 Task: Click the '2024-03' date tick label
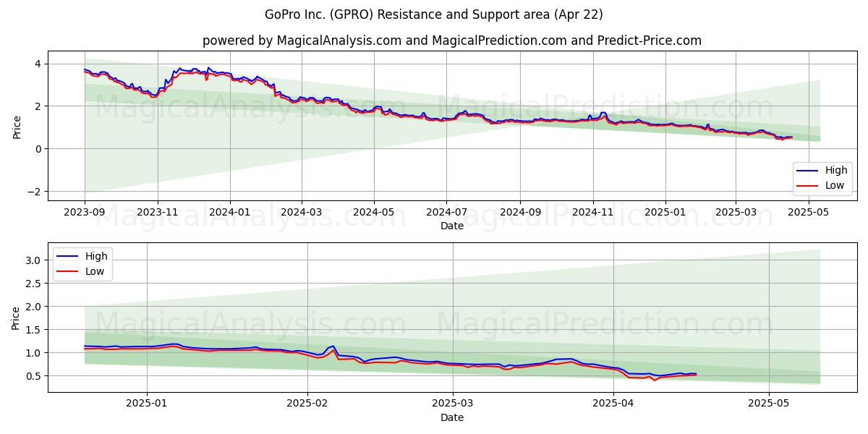point(302,213)
